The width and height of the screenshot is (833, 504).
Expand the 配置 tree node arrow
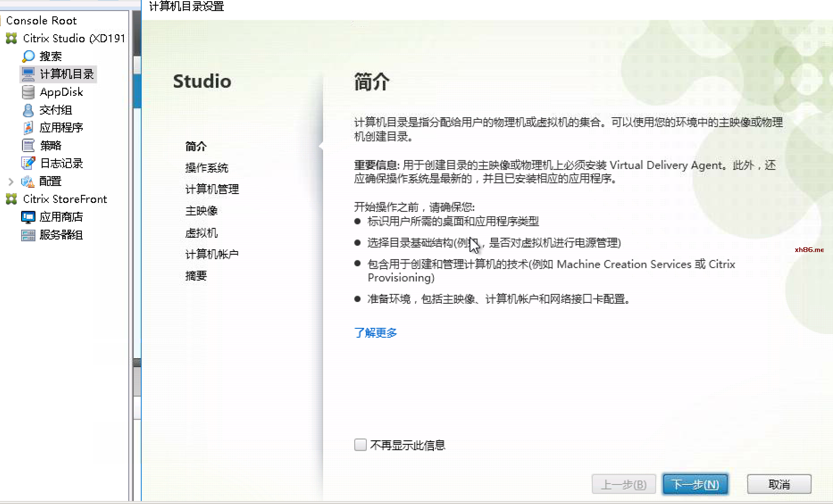[11, 182]
